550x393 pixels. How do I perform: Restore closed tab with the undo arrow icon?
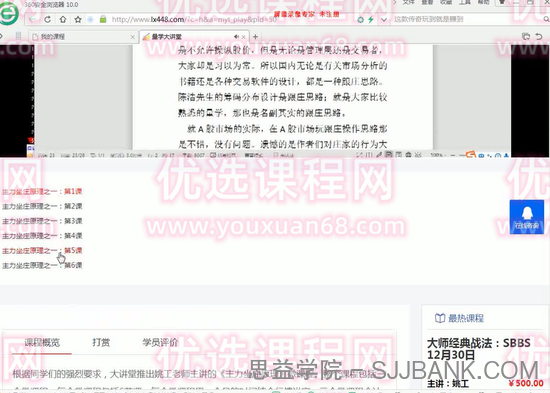coord(539,36)
